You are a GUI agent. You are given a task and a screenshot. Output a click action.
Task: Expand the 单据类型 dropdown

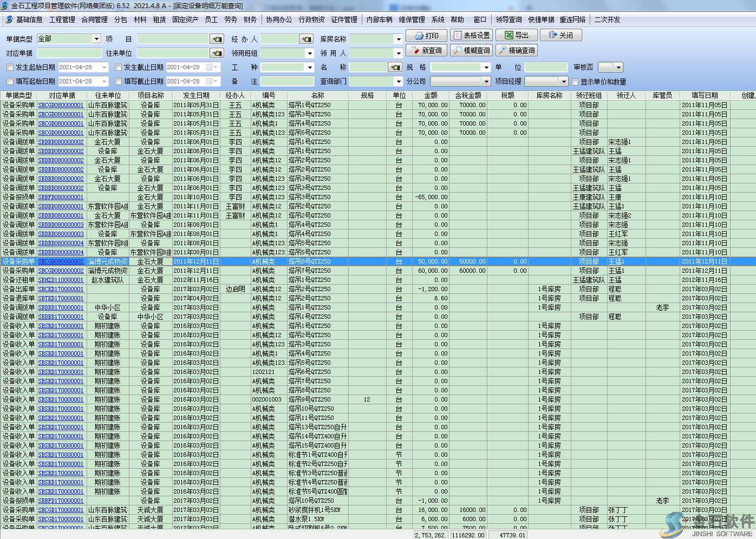[x=96, y=39]
